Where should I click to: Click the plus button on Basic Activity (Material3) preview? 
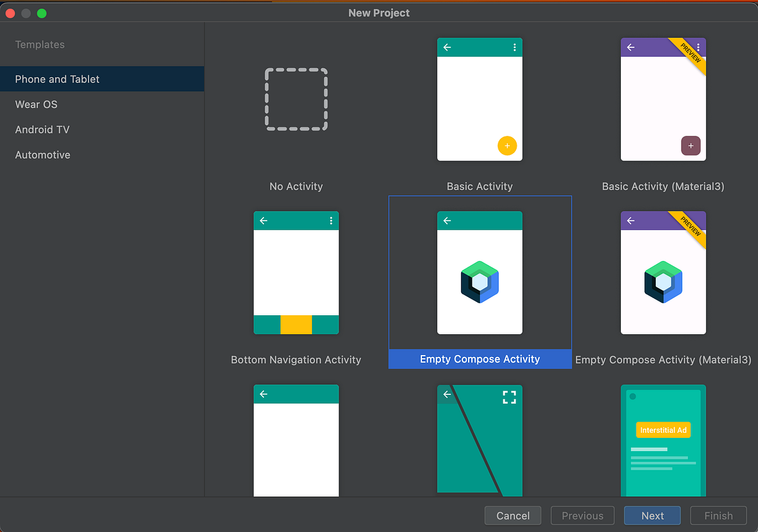tap(690, 145)
